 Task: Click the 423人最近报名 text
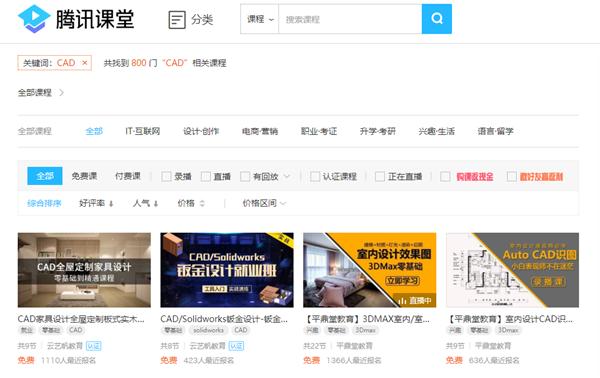[209, 360]
